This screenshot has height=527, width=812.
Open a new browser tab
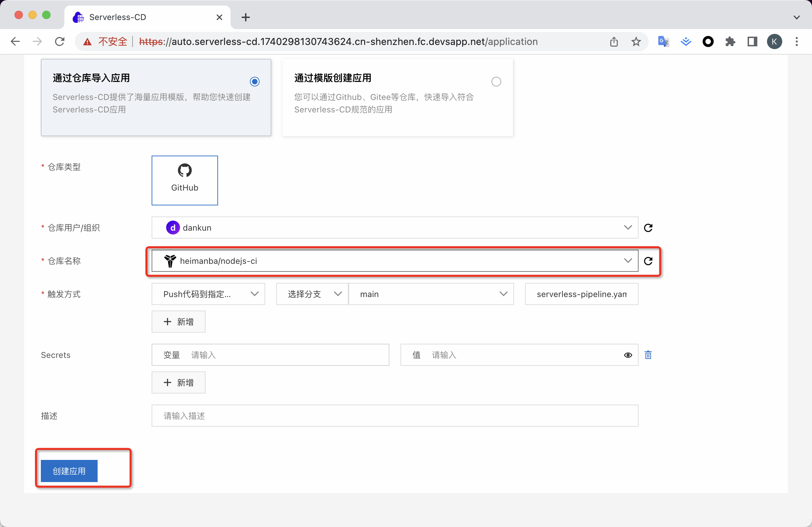tap(245, 17)
